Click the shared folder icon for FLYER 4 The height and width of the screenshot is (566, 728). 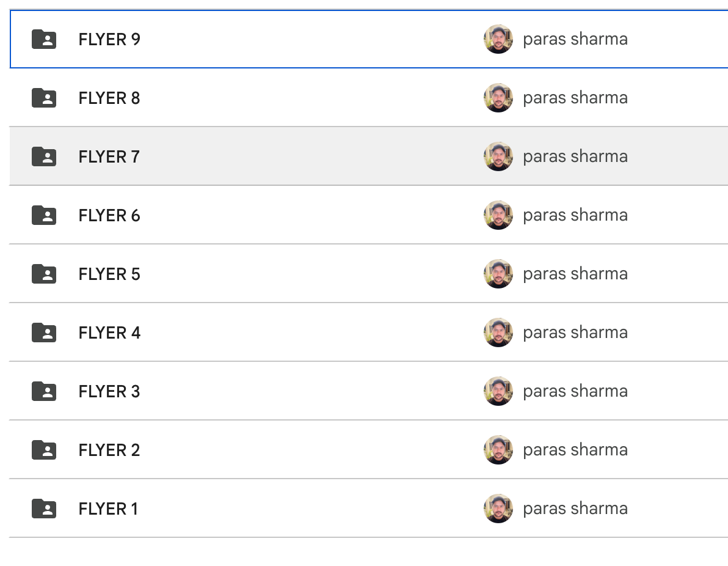pyautogui.click(x=44, y=333)
